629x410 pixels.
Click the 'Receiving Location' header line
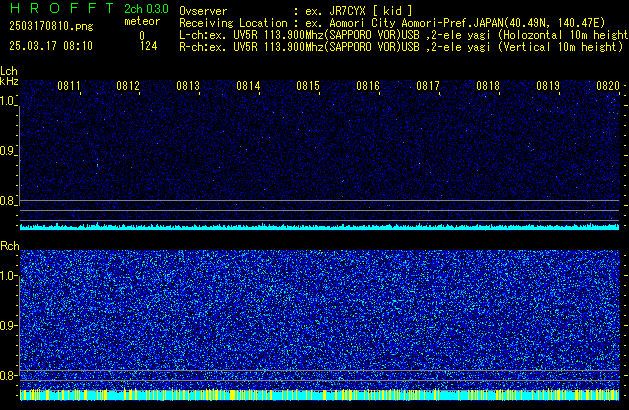[392, 23]
